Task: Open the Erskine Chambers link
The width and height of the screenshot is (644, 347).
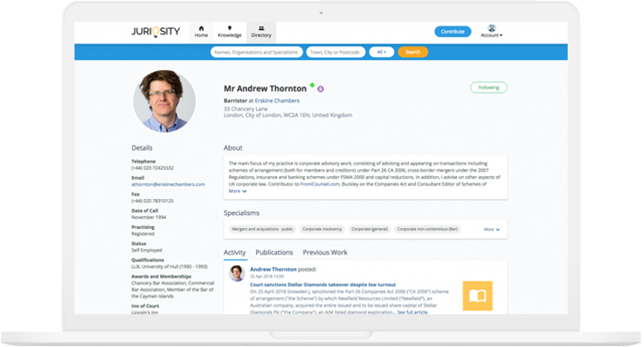Action: [x=277, y=101]
